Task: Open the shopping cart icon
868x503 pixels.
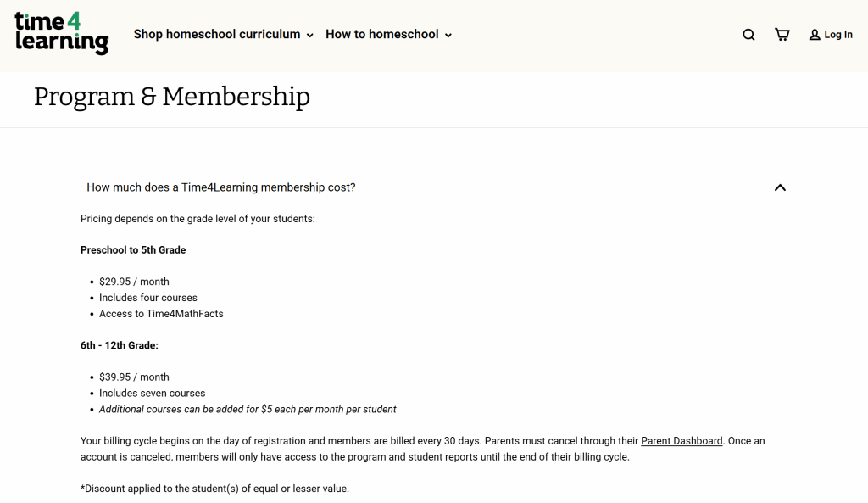Action: point(782,35)
